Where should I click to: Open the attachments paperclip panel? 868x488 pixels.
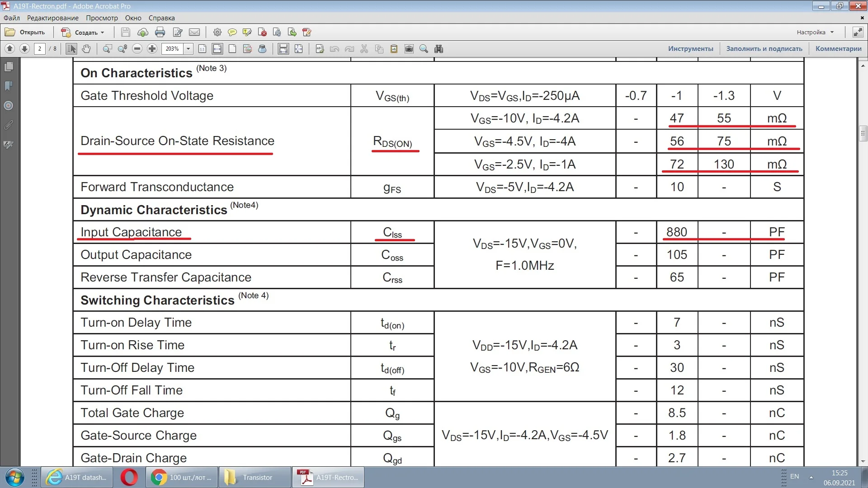coord(9,125)
